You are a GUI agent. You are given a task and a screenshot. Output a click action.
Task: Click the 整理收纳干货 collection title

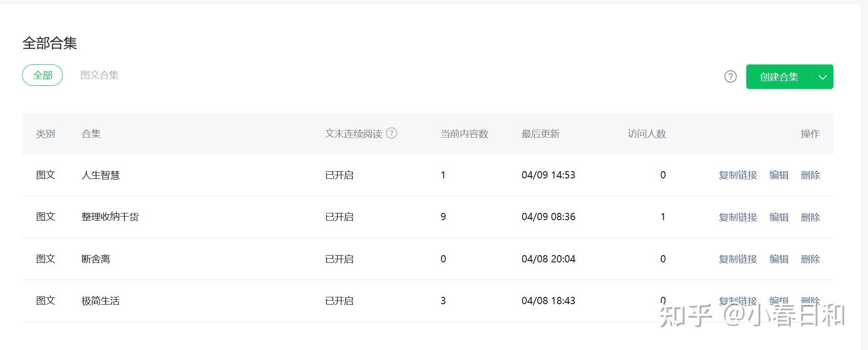(x=110, y=217)
